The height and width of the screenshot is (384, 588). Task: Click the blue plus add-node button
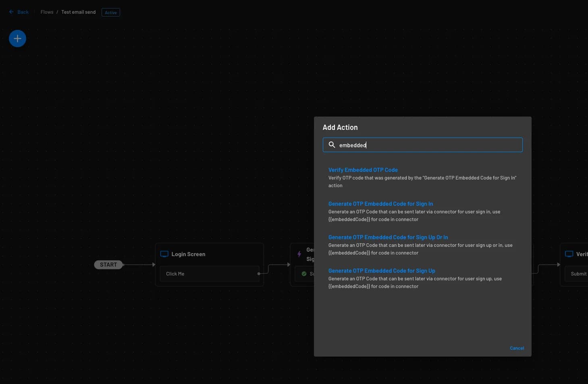point(17,38)
